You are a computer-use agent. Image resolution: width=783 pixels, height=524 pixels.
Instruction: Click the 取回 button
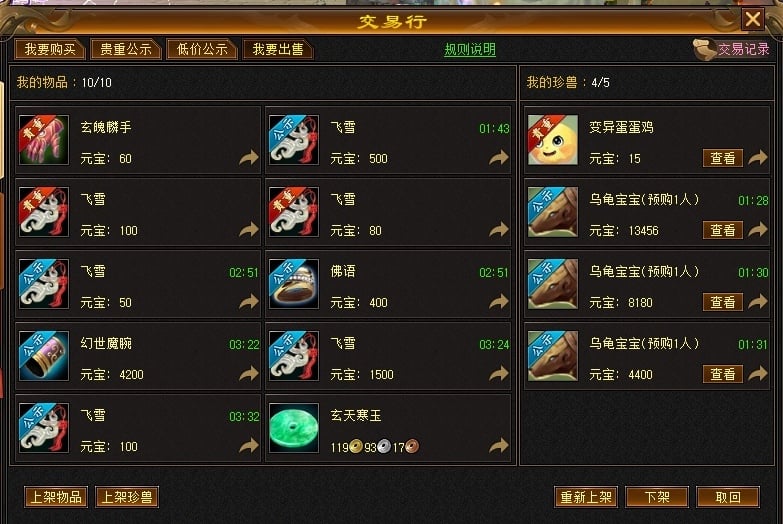[x=728, y=497]
